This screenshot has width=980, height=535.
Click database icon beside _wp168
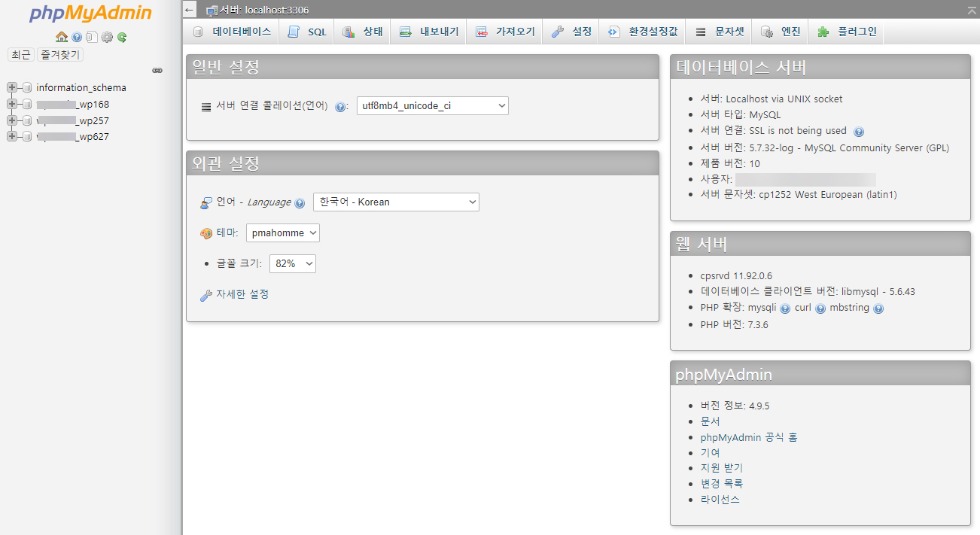(x=27, y=105)
